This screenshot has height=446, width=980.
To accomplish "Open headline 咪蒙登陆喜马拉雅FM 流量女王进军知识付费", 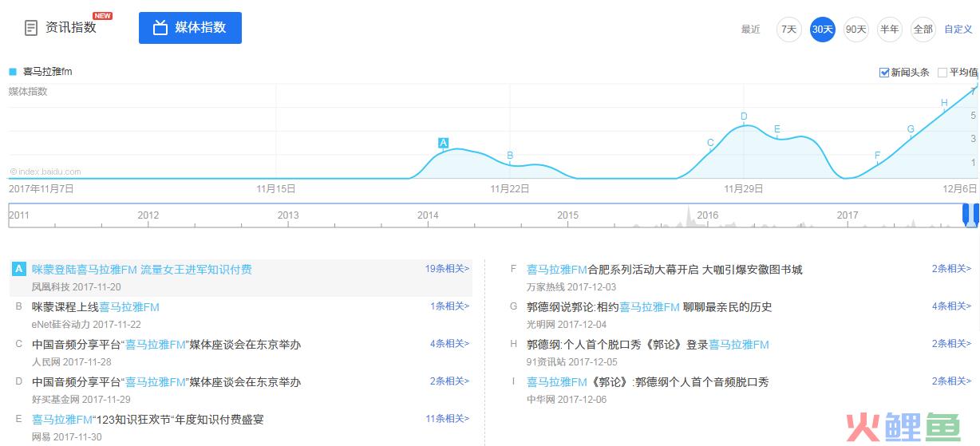I will point(142,270).
